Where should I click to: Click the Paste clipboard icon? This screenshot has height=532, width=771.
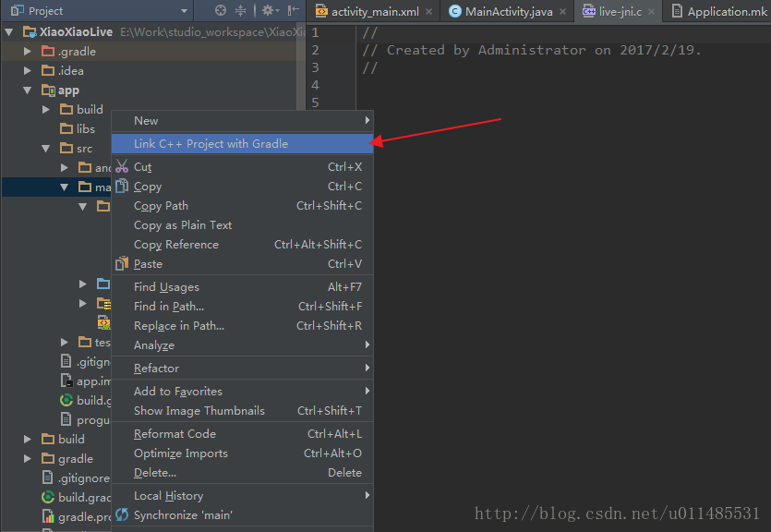122,263
